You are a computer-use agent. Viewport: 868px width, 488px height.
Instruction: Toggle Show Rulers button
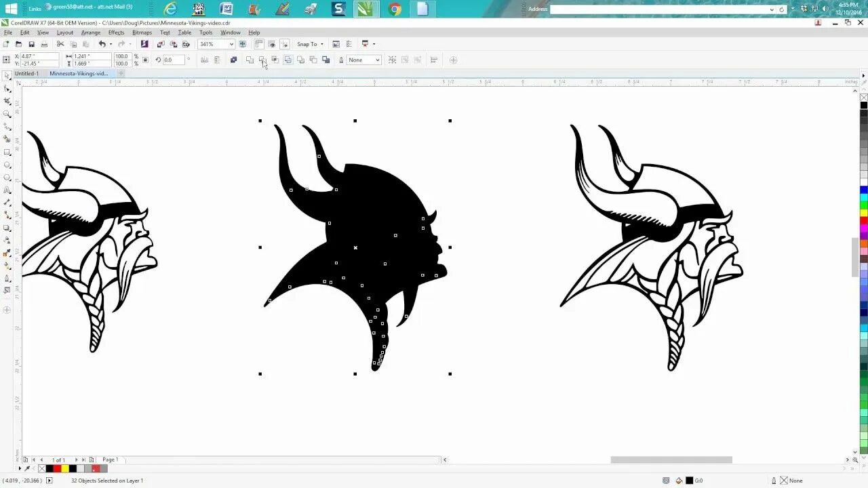(258, 44)
